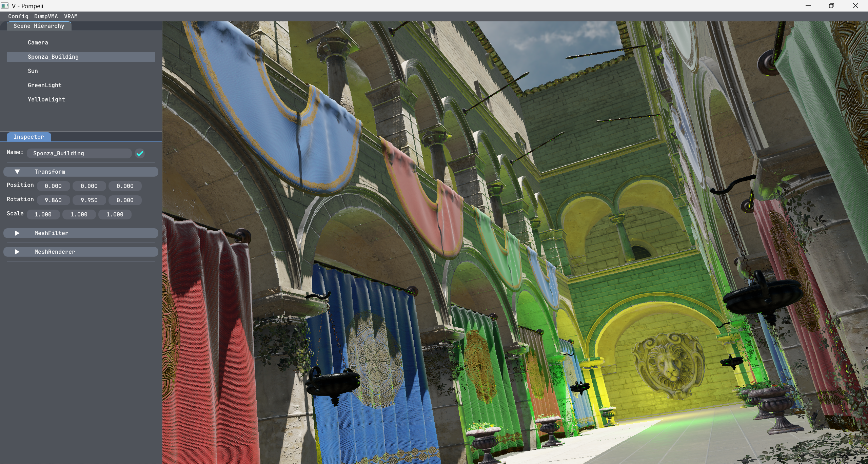
Task: Select the Sun object in hierarchy
Action: click(x=33, y=71)
